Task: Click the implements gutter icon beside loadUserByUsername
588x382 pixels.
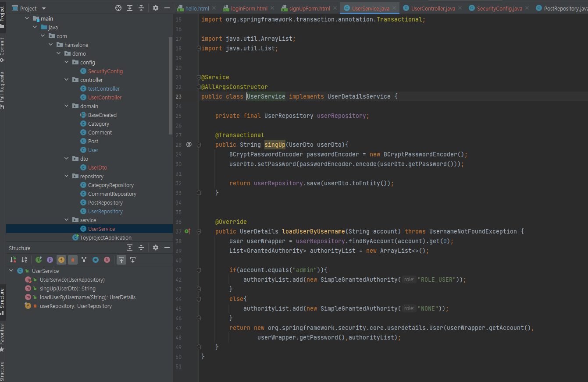Action: [x=188, y=231]
